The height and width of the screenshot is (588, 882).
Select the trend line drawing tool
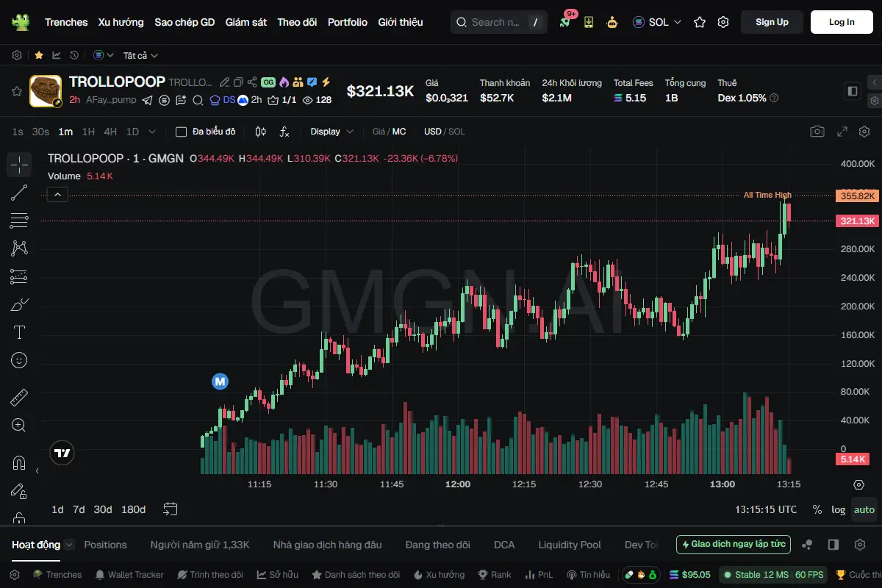click(x=19, y=193)
